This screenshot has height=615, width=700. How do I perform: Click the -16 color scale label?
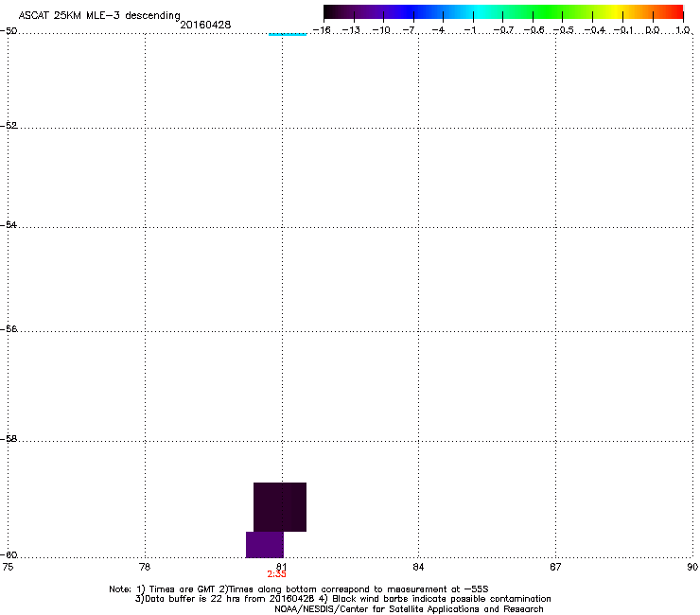[321, 30]
